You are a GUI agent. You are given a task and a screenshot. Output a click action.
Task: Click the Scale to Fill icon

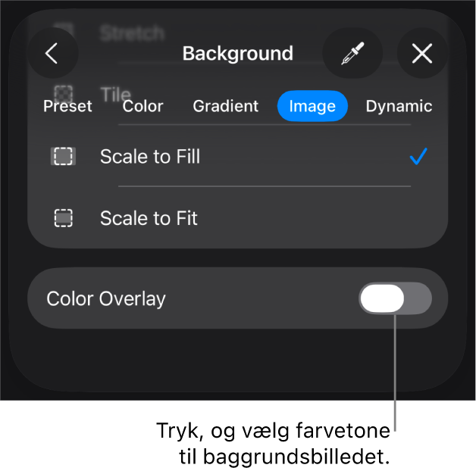[64, 157]
